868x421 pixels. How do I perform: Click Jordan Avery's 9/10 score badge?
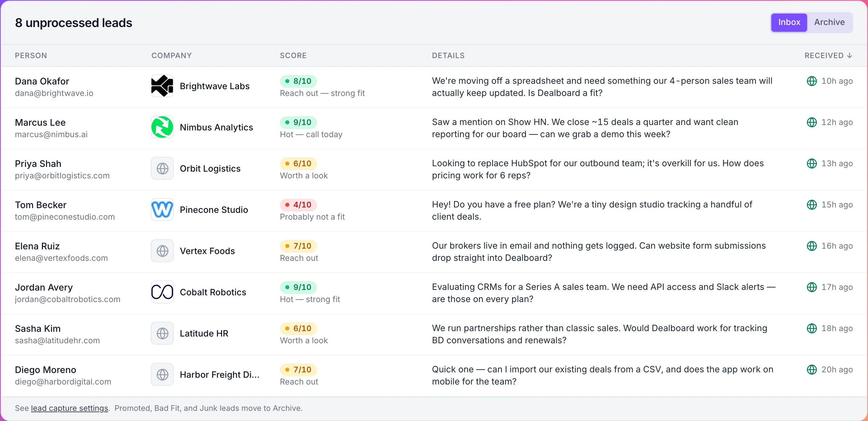298,287
